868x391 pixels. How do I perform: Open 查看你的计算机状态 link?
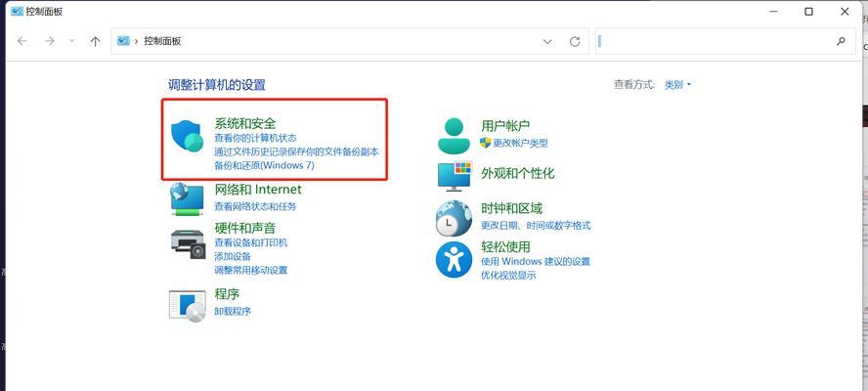[x=255, y=138]
